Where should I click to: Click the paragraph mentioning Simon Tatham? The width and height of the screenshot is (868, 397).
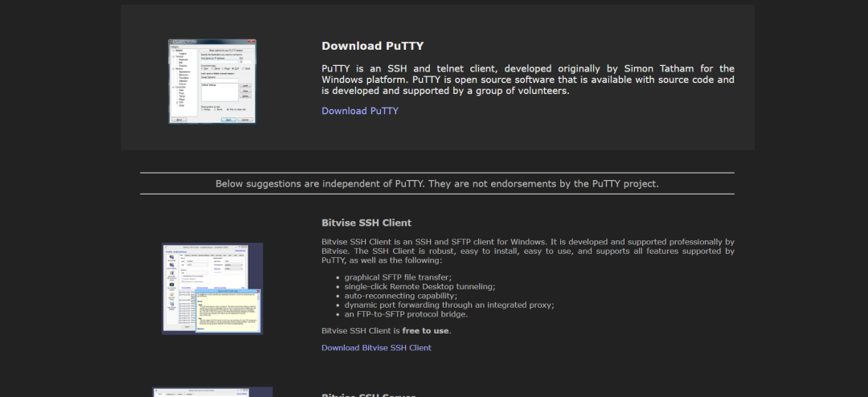(528, 80)
